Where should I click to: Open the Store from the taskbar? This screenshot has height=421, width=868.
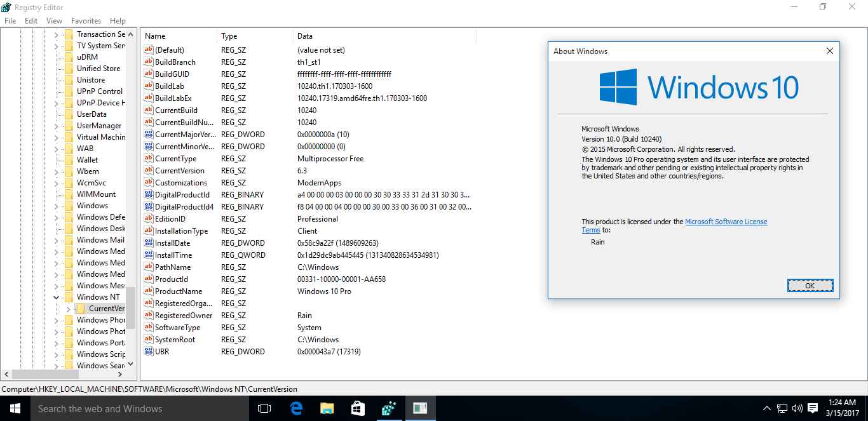coord(358,408)
